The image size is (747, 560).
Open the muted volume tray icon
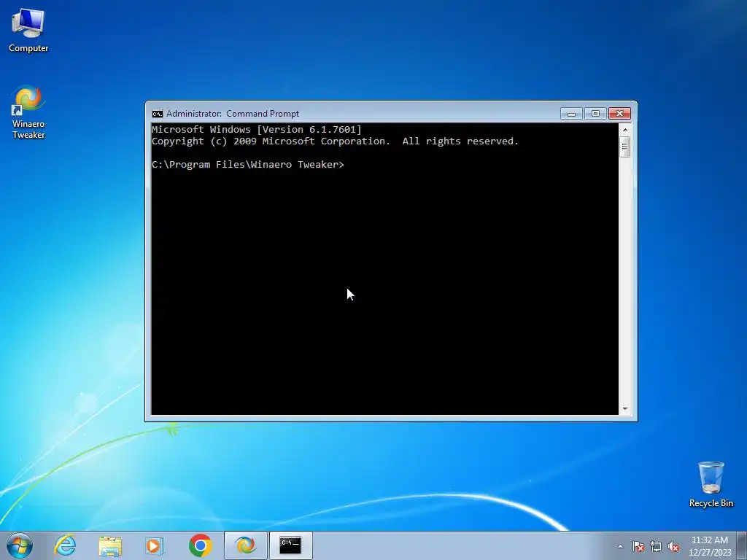click(673, 546)
